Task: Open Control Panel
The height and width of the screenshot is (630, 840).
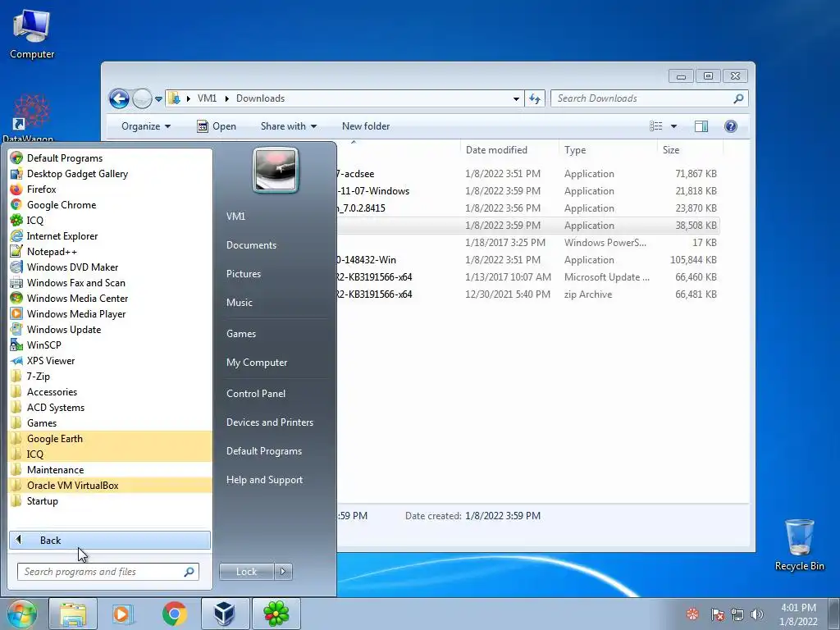Action: [256, 393]
